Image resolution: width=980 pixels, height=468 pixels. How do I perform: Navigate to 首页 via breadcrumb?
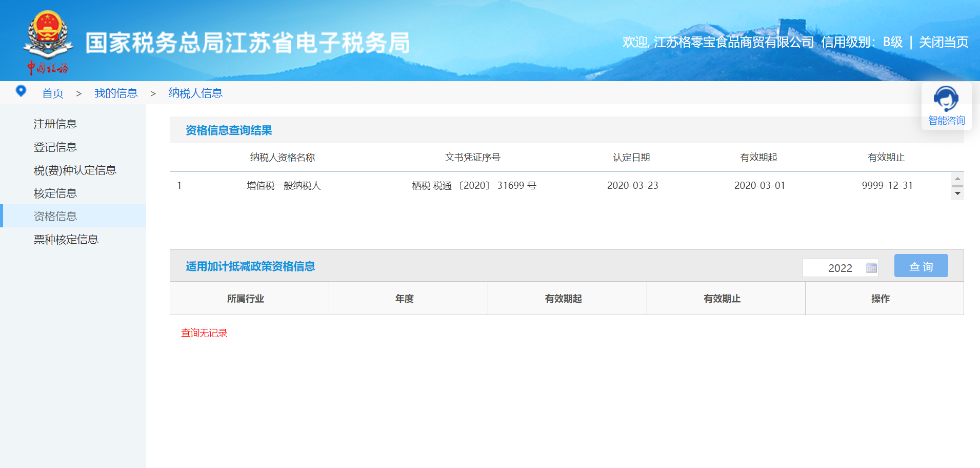[x=53, y=93]
